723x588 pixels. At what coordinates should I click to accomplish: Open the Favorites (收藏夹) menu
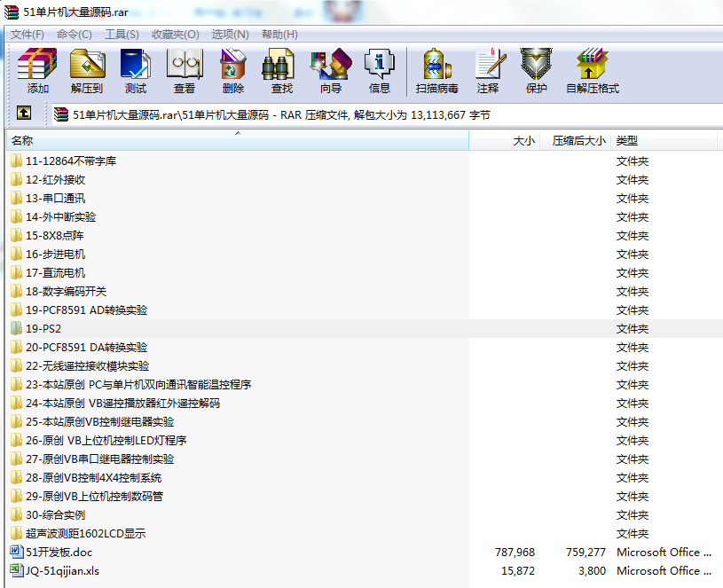tap(176, 35)
